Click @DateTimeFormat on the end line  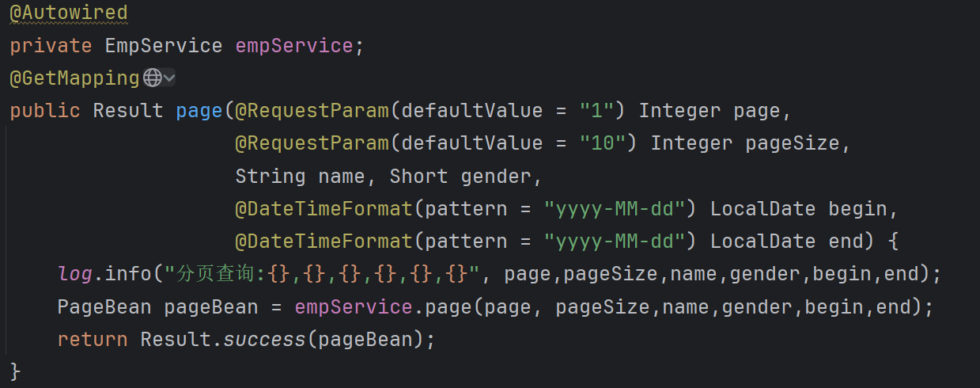pyautogui.click(x=324, y=241)
